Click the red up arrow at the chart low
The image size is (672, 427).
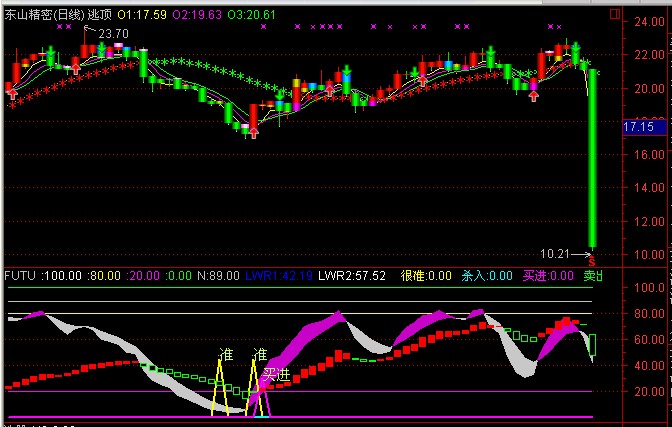[253, 132]
